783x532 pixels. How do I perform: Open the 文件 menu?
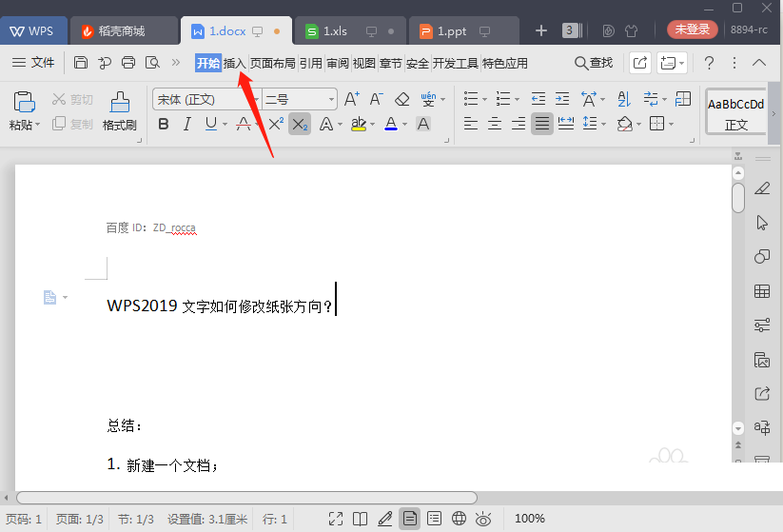[x=33, y=63]
